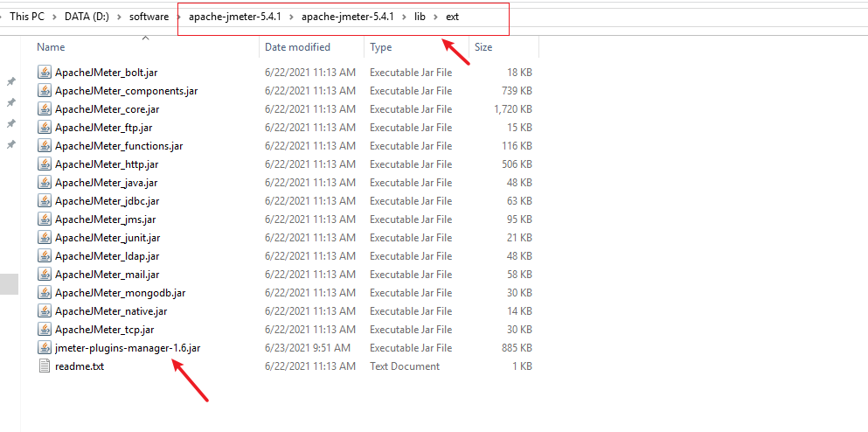
Task: Select the file name ApacheJMeter_ftp.jar
Action: (103, 128)
